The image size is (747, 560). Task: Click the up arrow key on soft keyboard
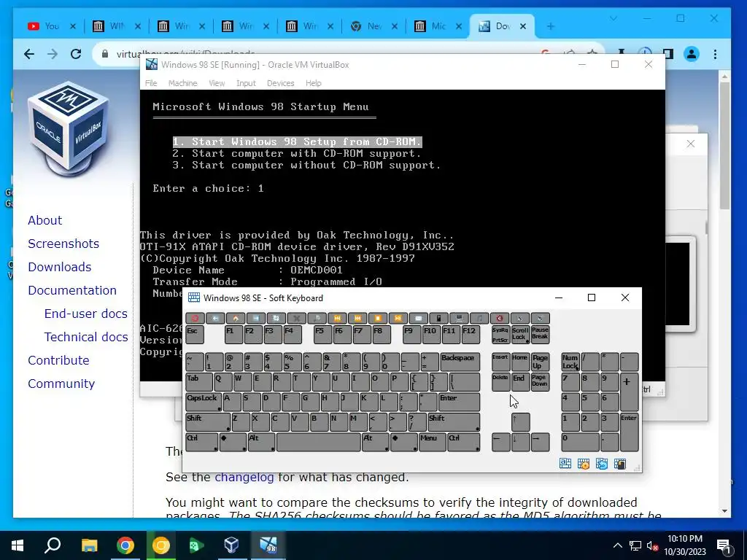520,422
